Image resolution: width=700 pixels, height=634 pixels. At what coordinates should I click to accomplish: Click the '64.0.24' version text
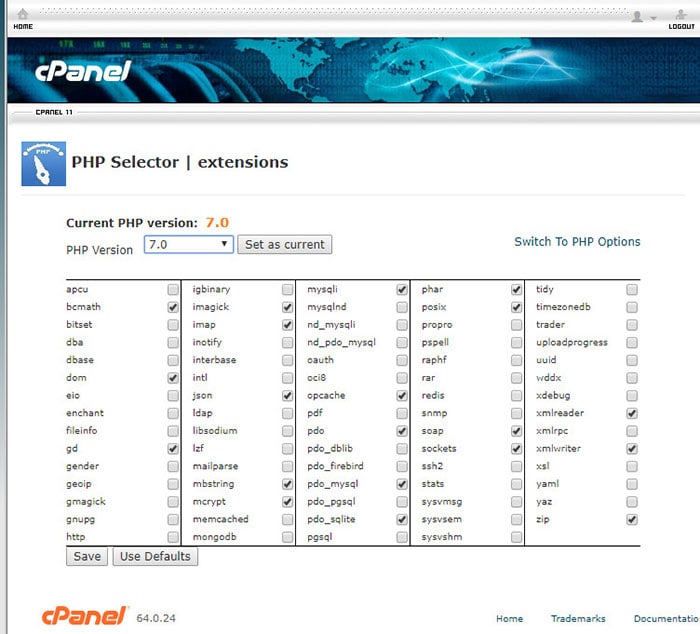pos(156,618)
